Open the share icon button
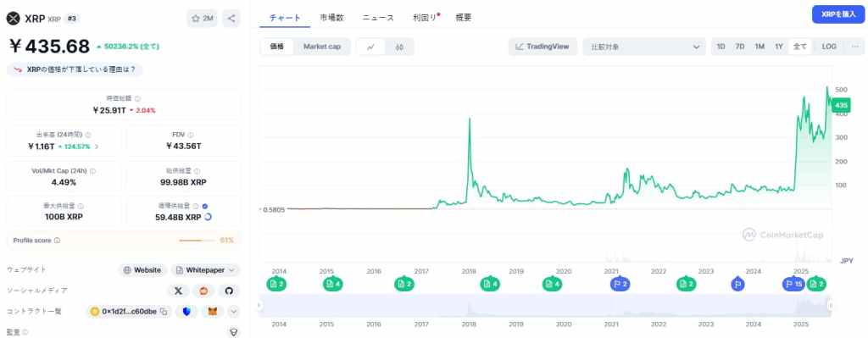Viewport: 868px width, 338px height. tap(231, 19)
